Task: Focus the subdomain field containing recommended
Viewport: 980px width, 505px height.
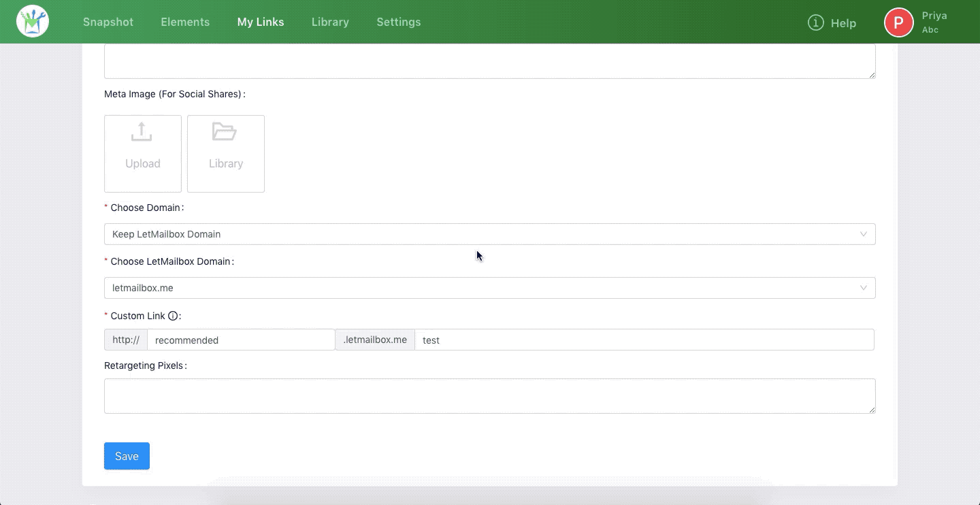Action: pyautogui.click(x=241, y=340)
